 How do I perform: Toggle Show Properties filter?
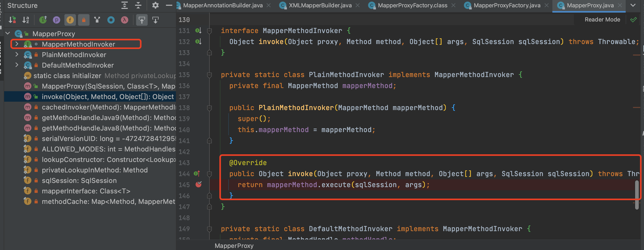57,20
